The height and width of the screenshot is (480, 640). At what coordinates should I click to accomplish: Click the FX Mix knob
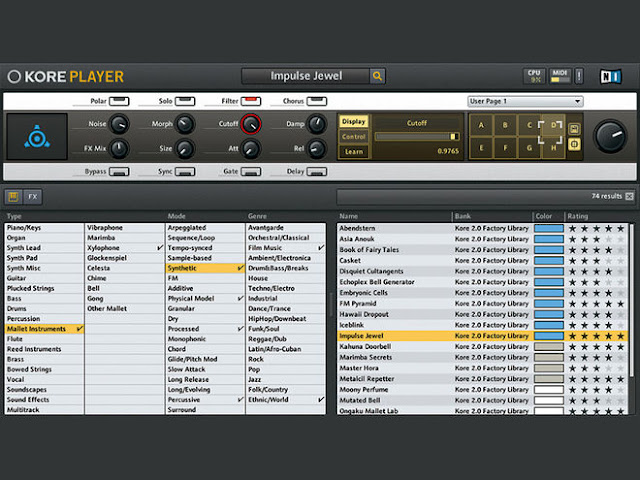tap(120, 149)
